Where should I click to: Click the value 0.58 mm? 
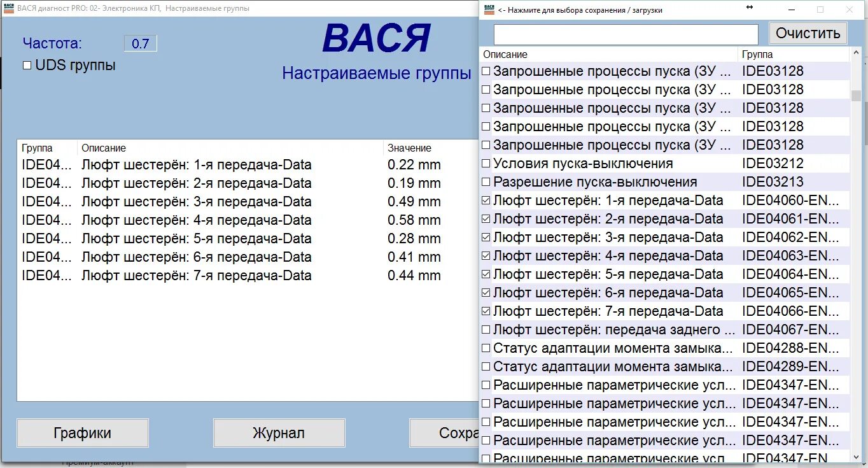tap(414, 220)
